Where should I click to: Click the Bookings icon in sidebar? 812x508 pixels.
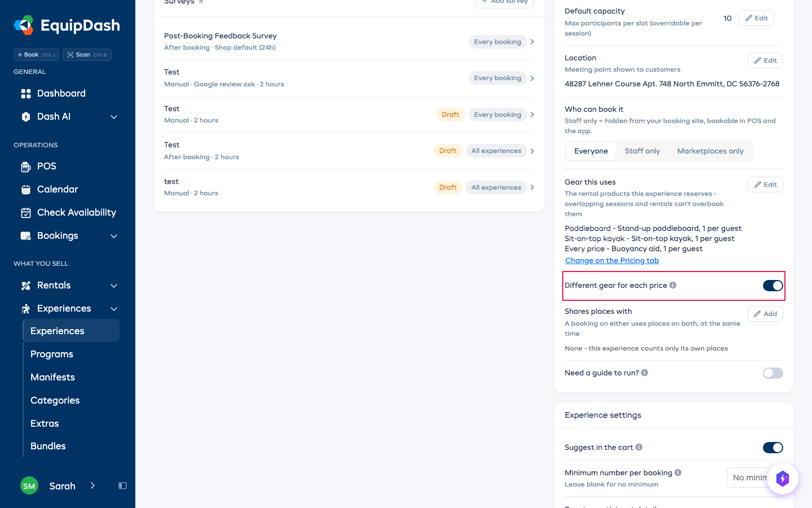tap(26, 236)
